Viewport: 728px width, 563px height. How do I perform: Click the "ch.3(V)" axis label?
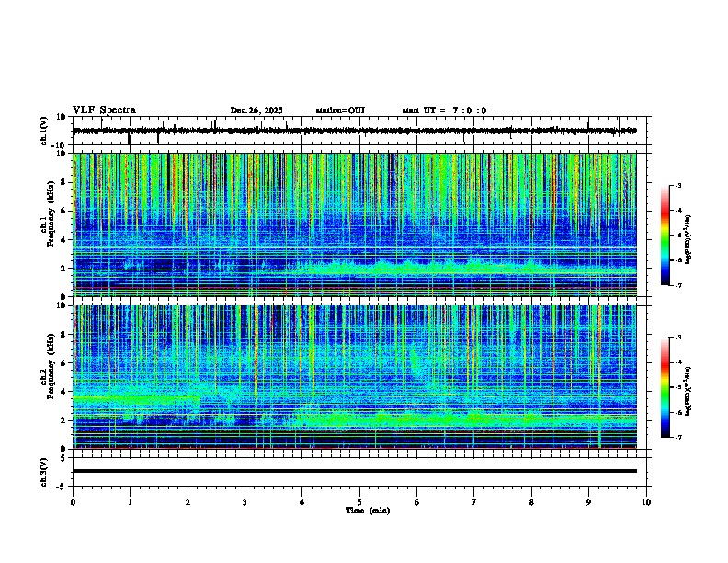pyautogui.click(x=44, y=472)
